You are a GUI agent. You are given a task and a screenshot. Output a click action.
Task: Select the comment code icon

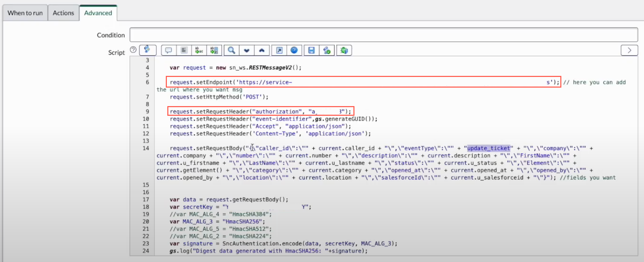pyautogui.click(x=168, y=50)
